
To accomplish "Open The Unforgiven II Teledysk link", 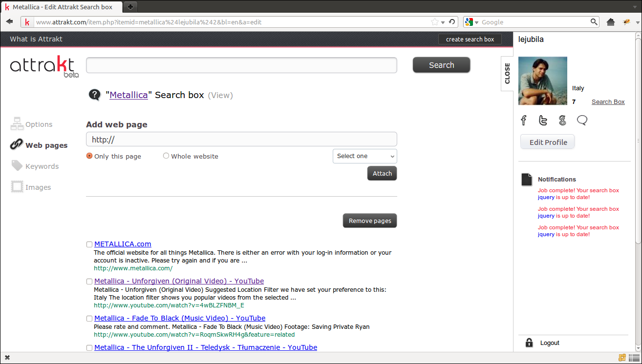I will [206, 347].
